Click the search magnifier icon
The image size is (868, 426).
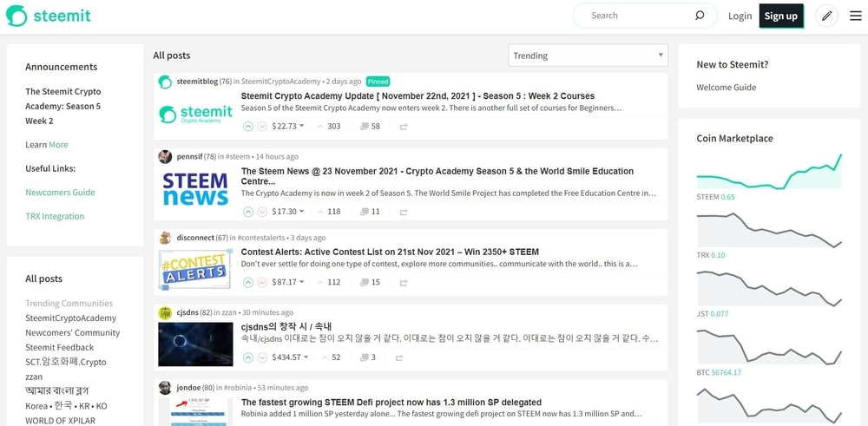(x=700, y=16)
